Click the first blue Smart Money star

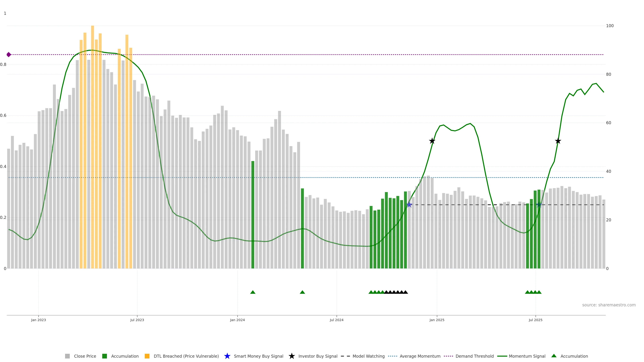(409, 205)
